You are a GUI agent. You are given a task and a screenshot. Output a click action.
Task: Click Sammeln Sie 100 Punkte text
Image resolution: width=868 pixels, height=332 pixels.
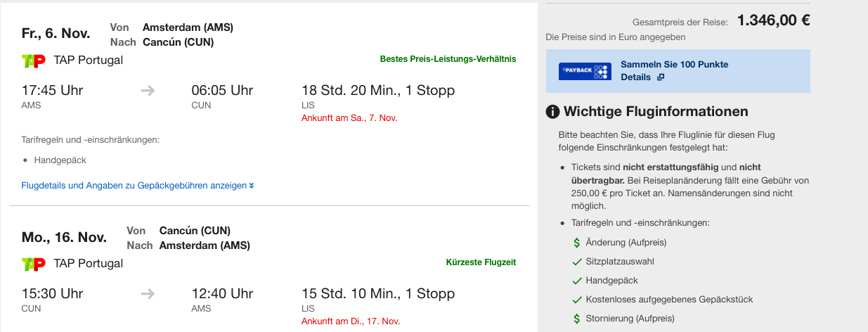pyautogui.click(x=674, y=65)
